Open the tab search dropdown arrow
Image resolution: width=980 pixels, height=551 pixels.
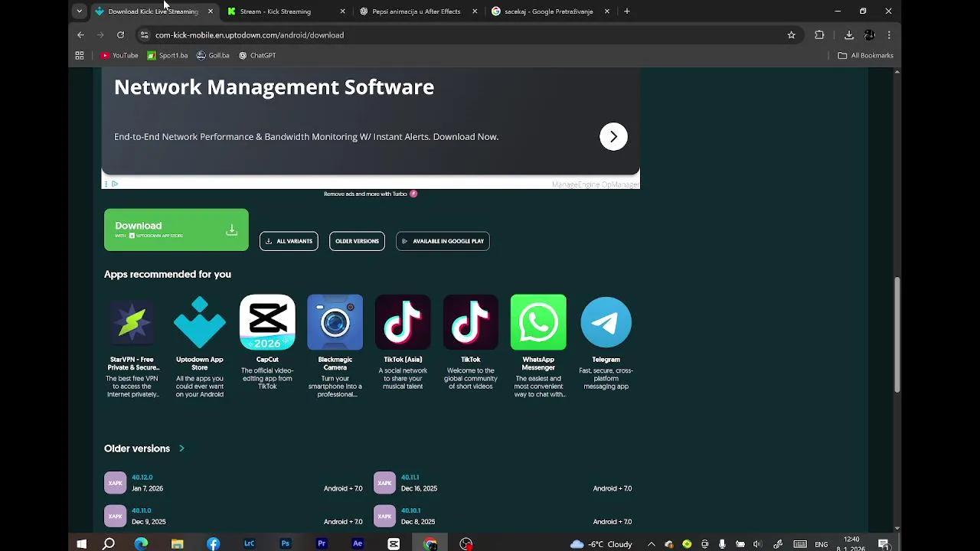click(x=79, y=11)
